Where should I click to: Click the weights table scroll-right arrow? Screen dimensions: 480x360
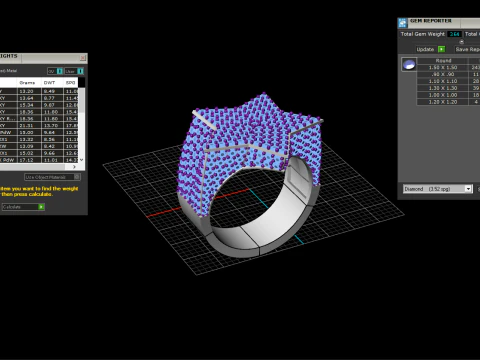click(74, 167)
